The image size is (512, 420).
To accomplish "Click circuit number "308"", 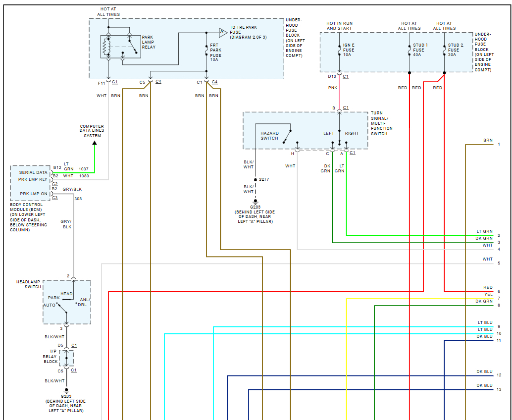I will click(78, 199).
